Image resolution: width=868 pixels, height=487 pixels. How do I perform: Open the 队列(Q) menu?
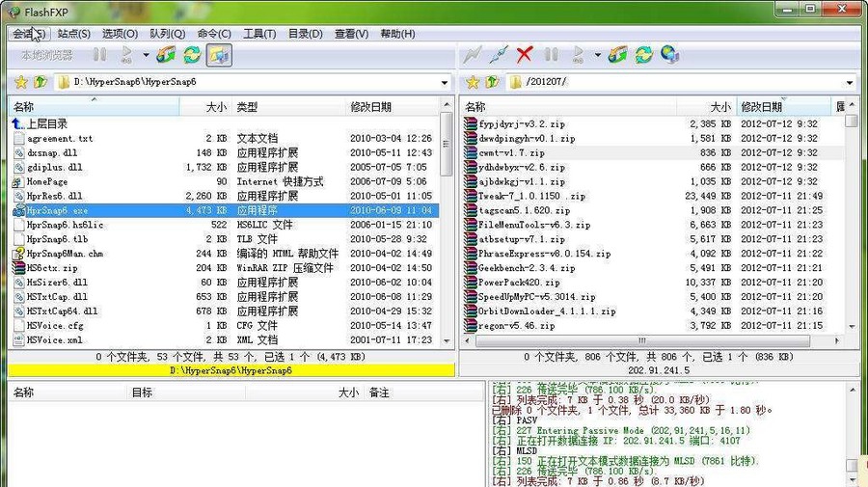click(x=167, y=34)
